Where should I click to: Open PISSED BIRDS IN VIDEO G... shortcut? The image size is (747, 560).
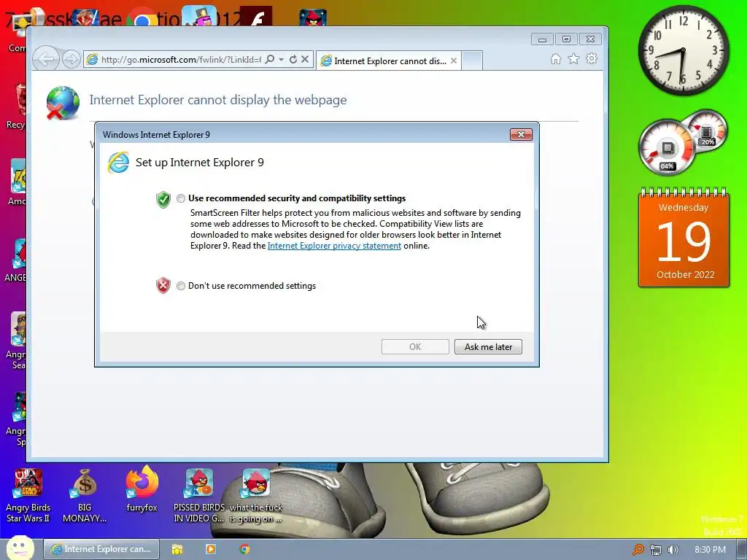pyautogui.click(x=199, y=496)
